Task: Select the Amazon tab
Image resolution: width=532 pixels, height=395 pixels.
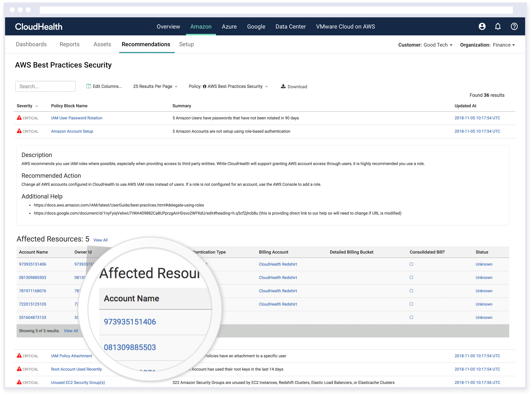Action: pos(201,27)
